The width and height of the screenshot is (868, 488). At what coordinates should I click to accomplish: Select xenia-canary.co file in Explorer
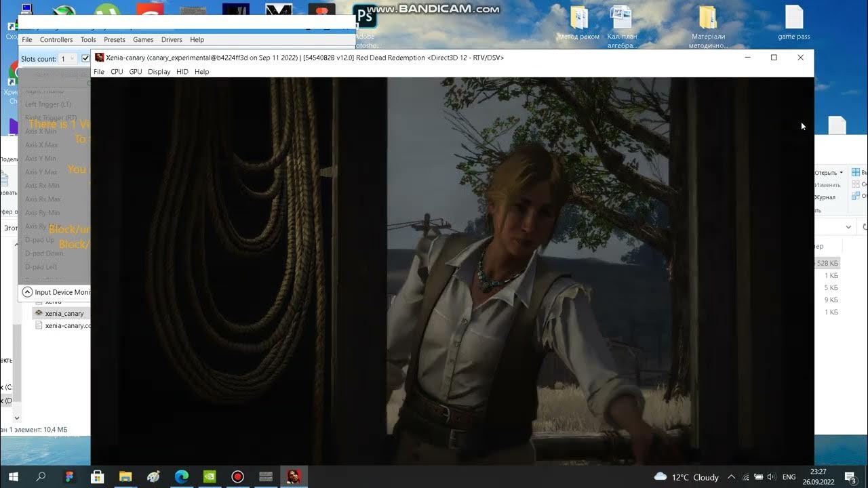tap(63, 325)
